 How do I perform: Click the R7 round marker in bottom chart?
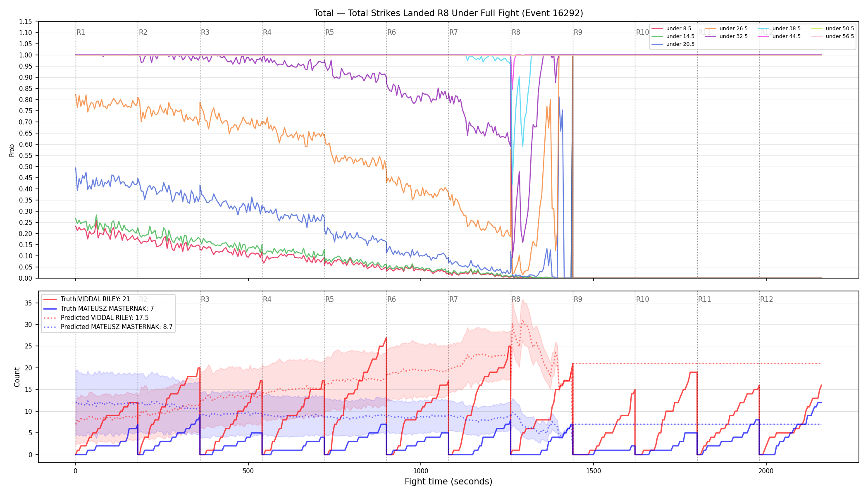(x=453, y=299)
